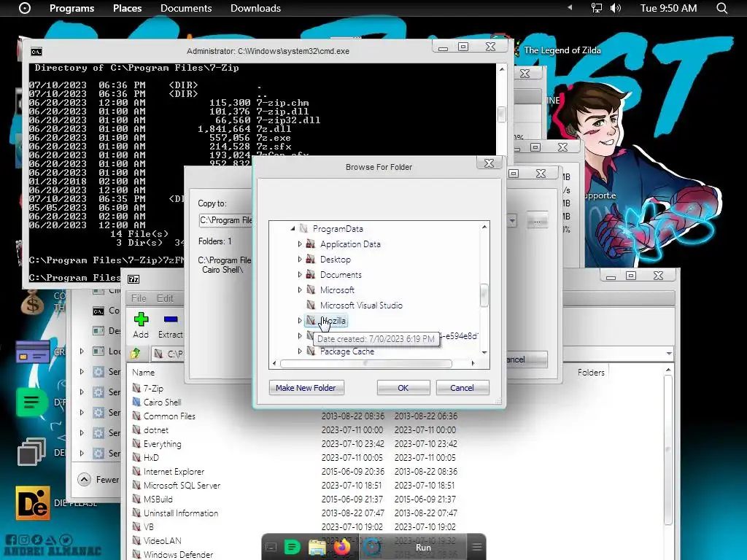
Task: Click the clock showing Tue 9:50 AM
Action: pyautogui.click(x=668, y=8)
